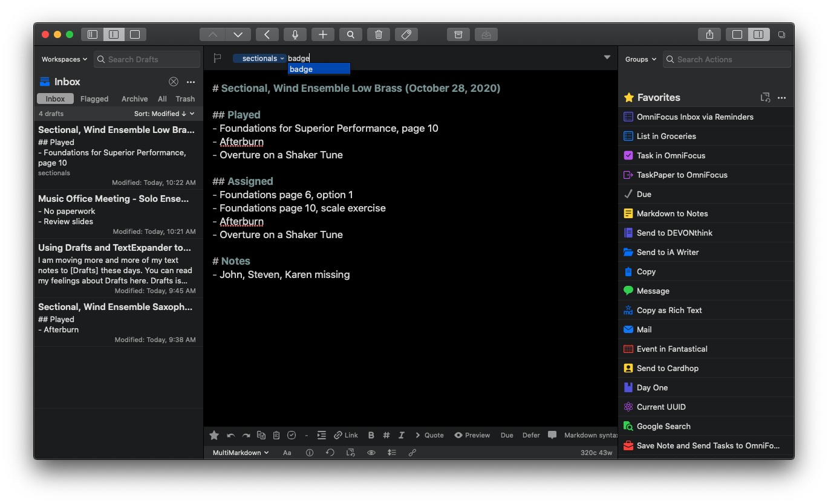This screenshot has height=504, width=828.
Task: Click inside Search Drafts field
Action: (x=147, y=59)
